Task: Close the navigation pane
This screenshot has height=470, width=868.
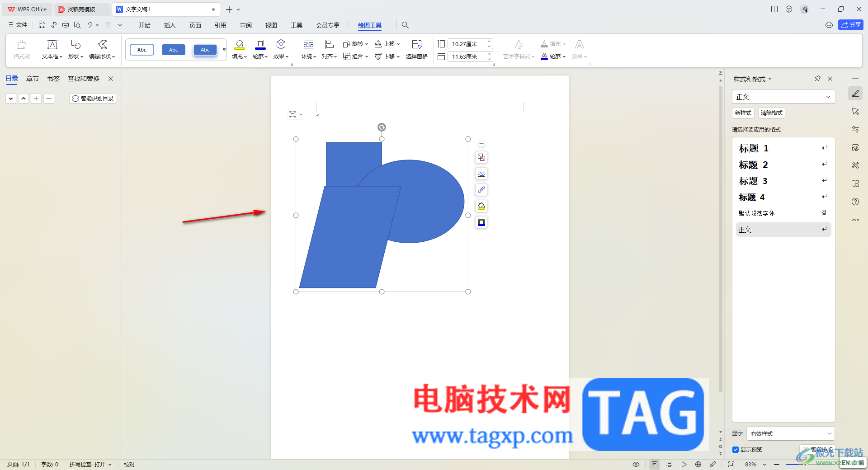Action: coord(111,79)
